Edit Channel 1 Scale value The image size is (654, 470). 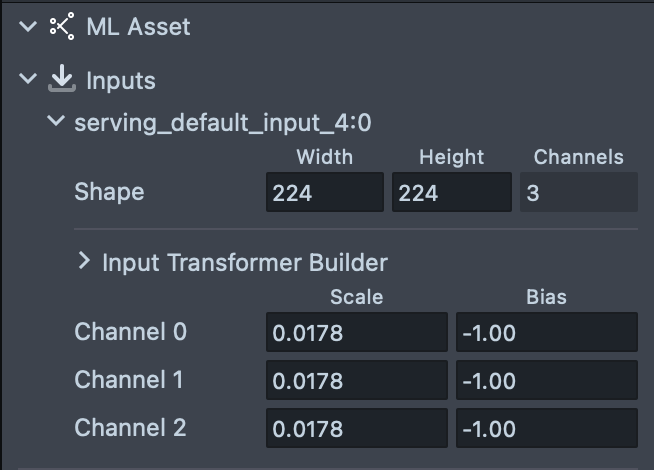point(357,380)
